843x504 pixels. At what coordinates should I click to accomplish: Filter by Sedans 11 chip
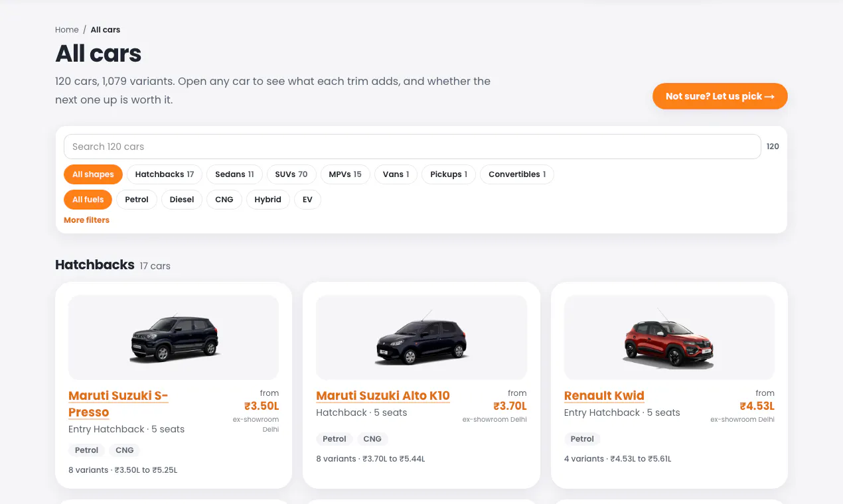pos(234,174)
